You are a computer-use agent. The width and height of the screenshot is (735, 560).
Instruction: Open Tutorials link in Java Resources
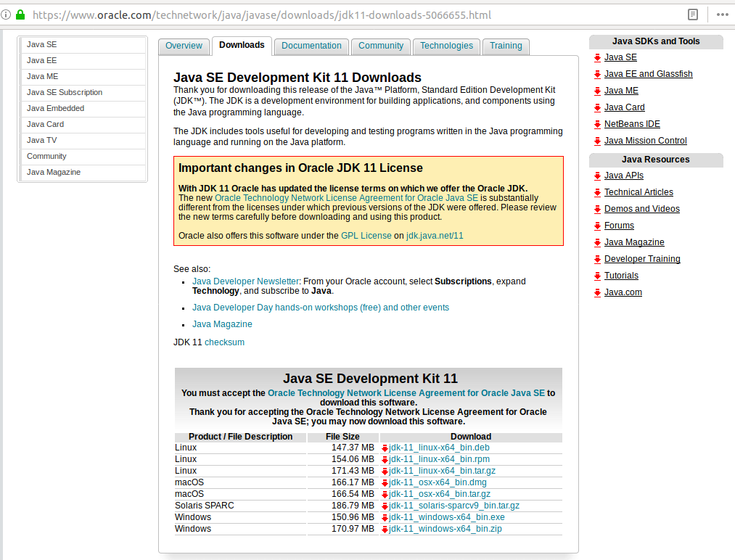click(621, 276)
